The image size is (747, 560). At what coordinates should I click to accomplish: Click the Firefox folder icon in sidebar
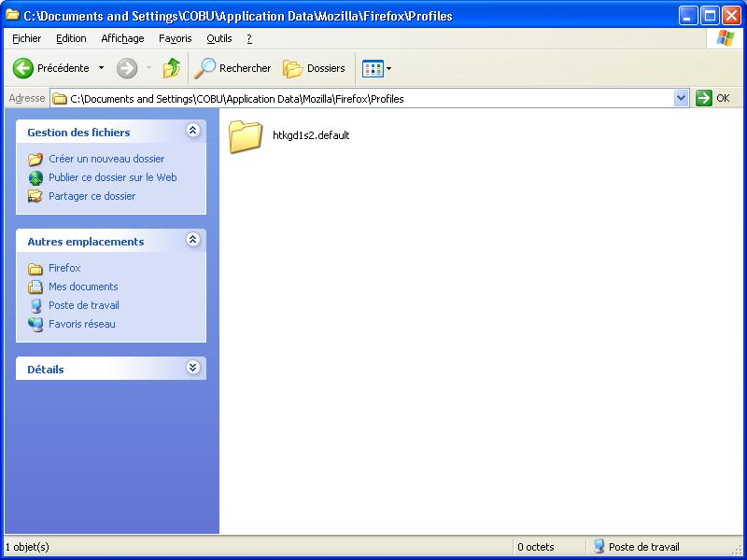pos(35,269)
